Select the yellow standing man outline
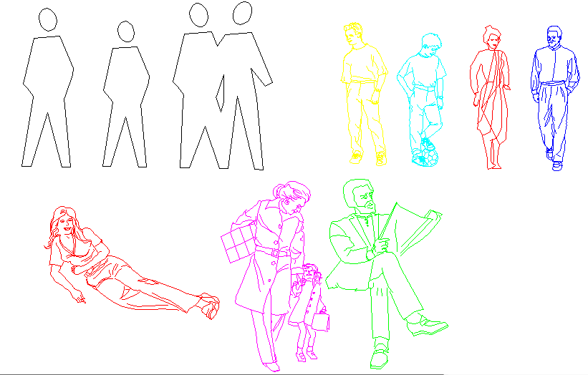Image resolution: width=588 pixels, height=375 pixels. coord(365,94)
